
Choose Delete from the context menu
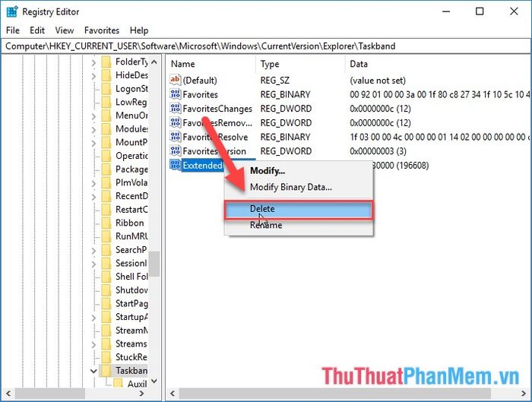coord(299,209)
